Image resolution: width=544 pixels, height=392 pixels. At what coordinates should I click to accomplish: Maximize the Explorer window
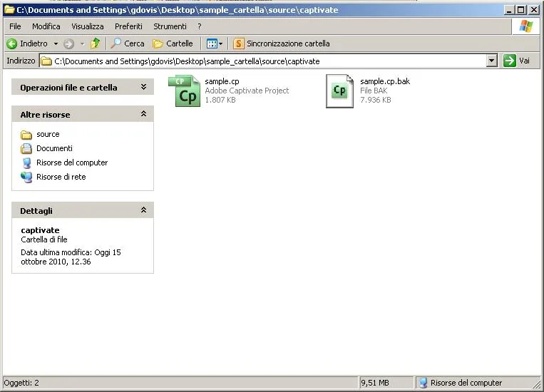[520, 10]
